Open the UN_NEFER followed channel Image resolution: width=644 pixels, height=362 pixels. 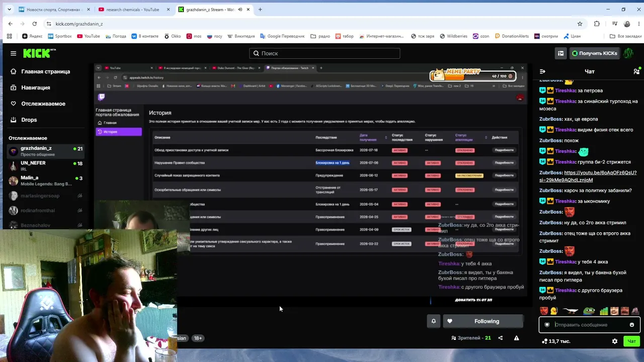point(45,166)
